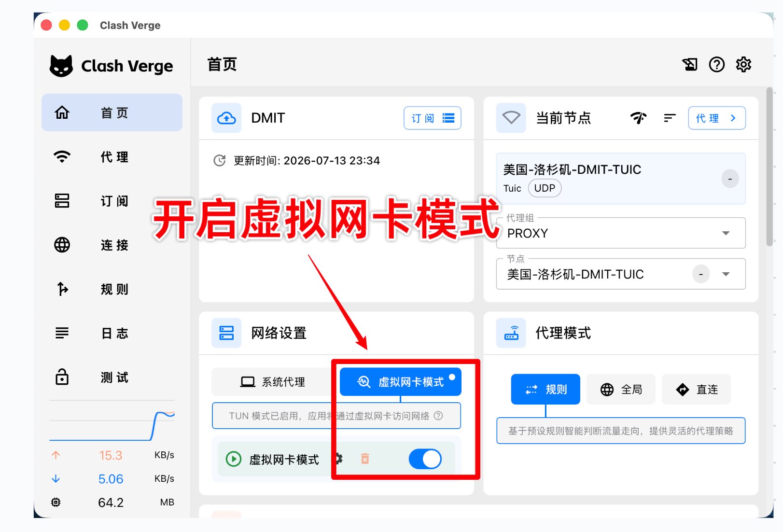Click the 更新时间: 2026-07-13 23:34 text
The height and width of the screenshot is (532, 783).
tap(307, 160)
